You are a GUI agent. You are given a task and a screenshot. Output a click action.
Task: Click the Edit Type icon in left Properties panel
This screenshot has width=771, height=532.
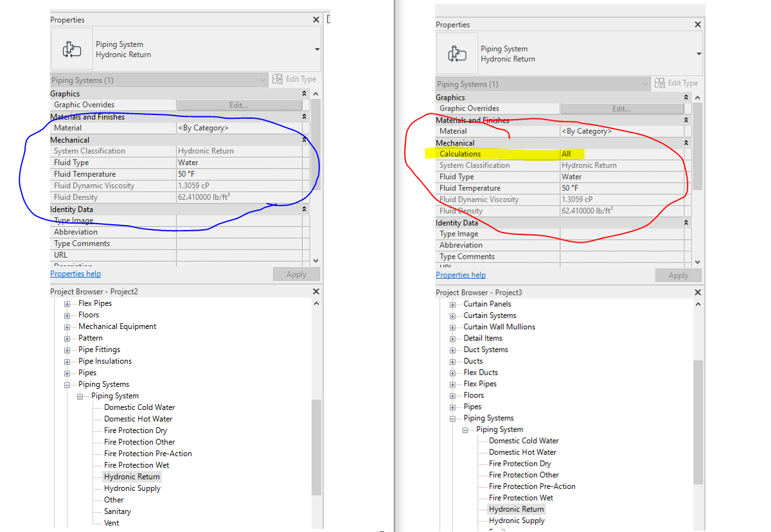click(278, 78)
